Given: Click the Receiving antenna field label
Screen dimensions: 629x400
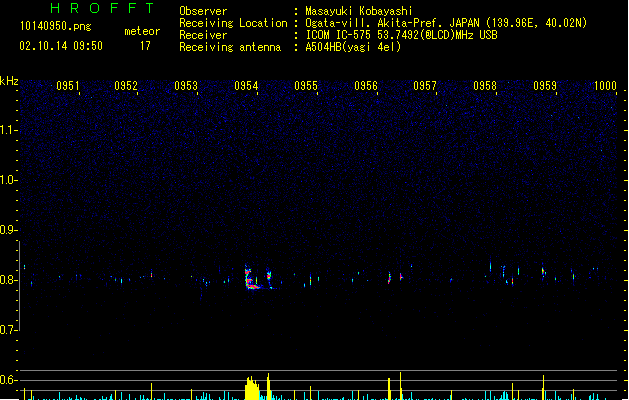Looking at the screenshot, I should tap(230, 47).
